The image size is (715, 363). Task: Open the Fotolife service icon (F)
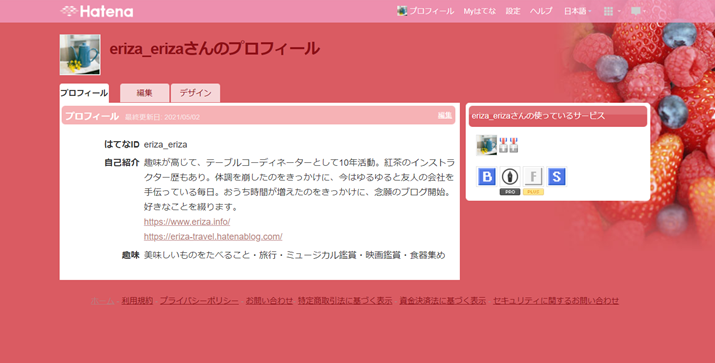click(533, 176)
